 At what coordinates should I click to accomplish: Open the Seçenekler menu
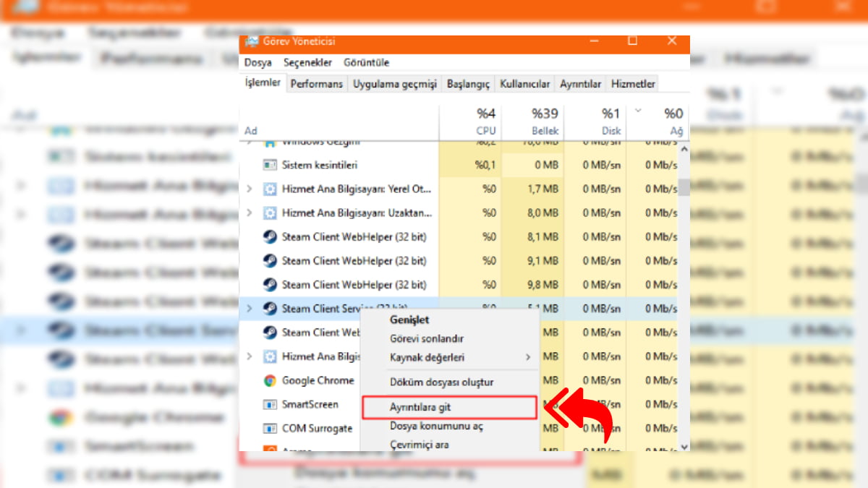click(309, 63)
